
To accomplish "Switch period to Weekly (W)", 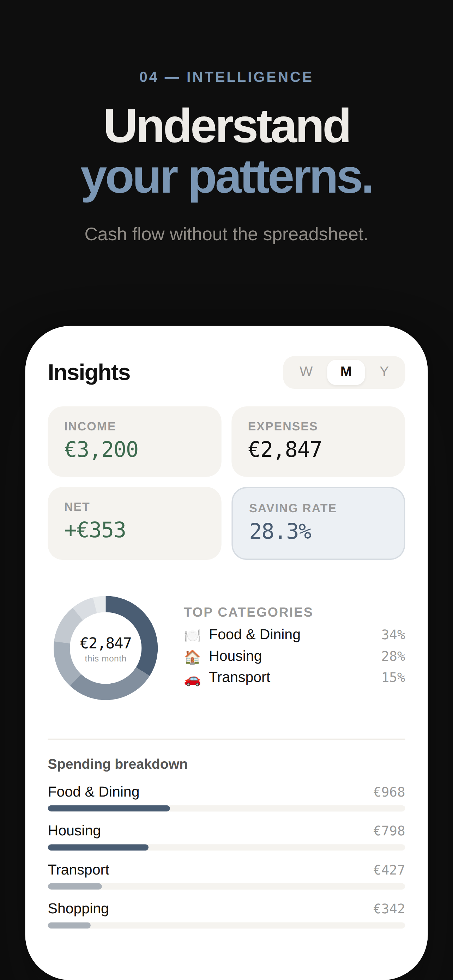I will [306, 372].
